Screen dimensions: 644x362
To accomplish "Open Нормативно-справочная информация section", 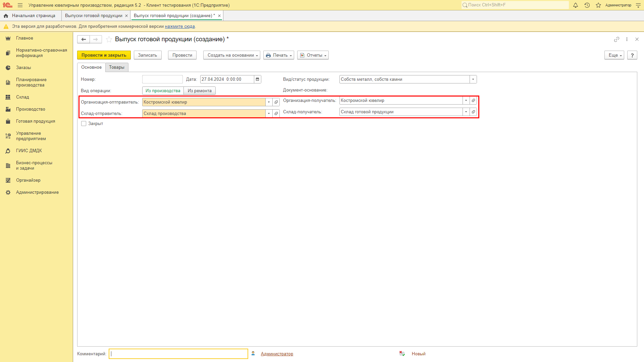I will pos(36,53).
